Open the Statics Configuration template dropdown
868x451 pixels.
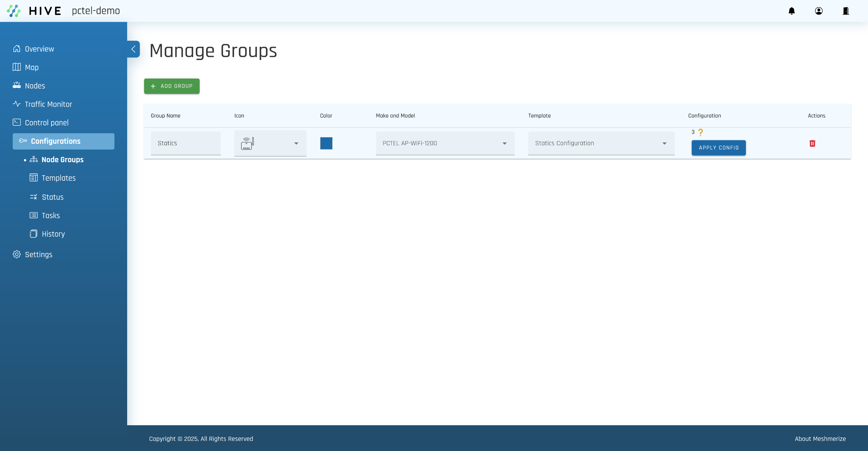pos(601,143)
